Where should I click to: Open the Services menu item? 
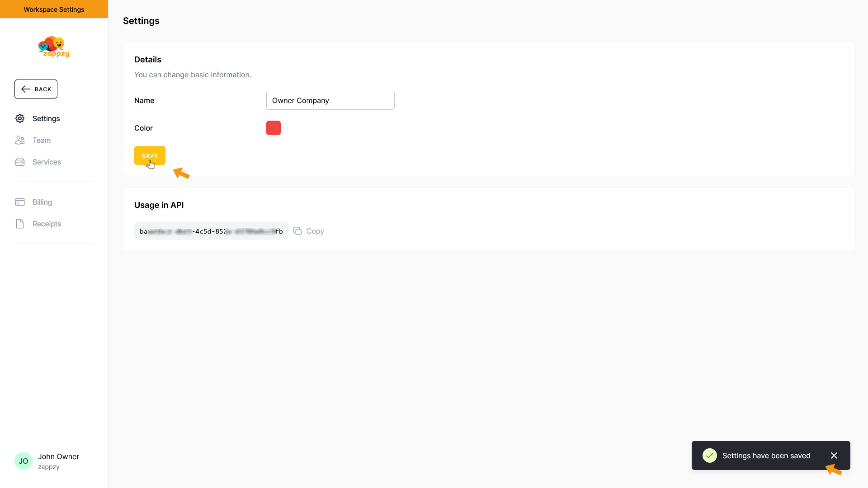[47, 162]
